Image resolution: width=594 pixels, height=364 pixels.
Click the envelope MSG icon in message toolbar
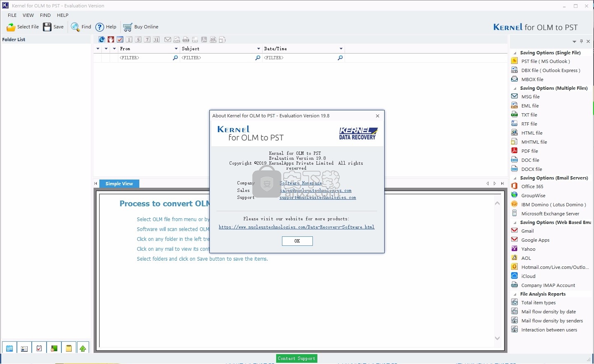coord(168,40)
